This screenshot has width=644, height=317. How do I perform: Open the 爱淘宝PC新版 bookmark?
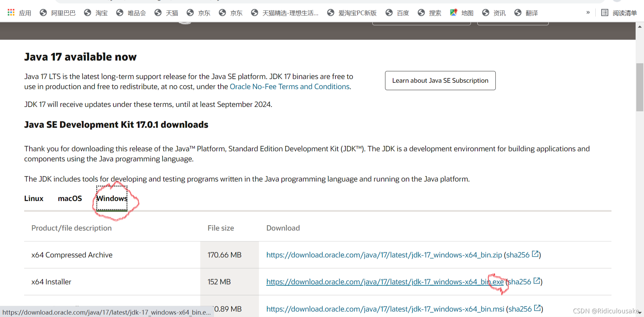(352, 13)
